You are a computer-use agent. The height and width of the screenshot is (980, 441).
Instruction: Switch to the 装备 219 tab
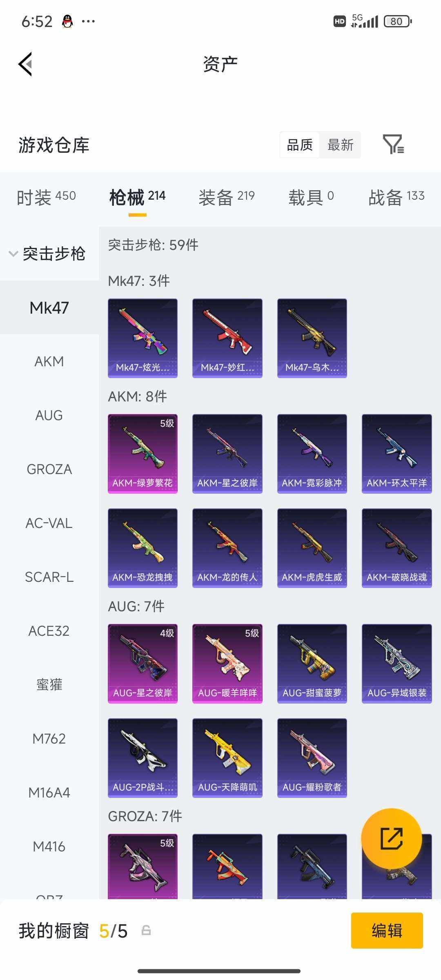[x=227, y=197]
